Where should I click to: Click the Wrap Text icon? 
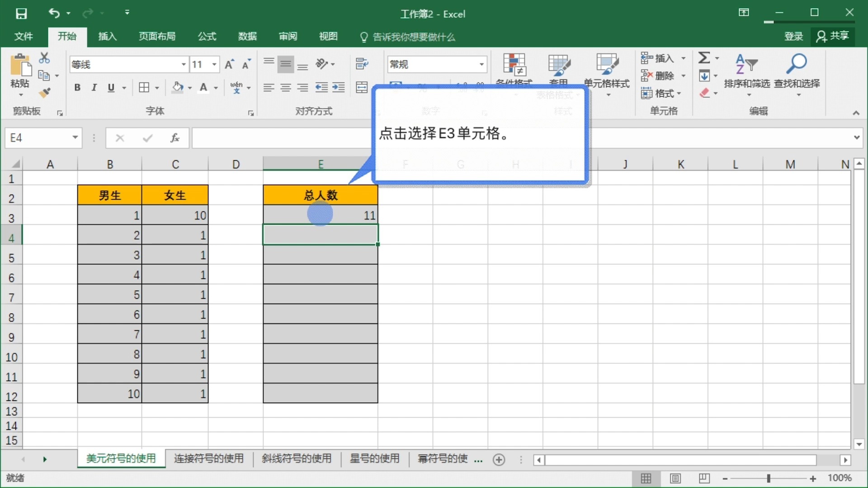(x=362, y=64)
